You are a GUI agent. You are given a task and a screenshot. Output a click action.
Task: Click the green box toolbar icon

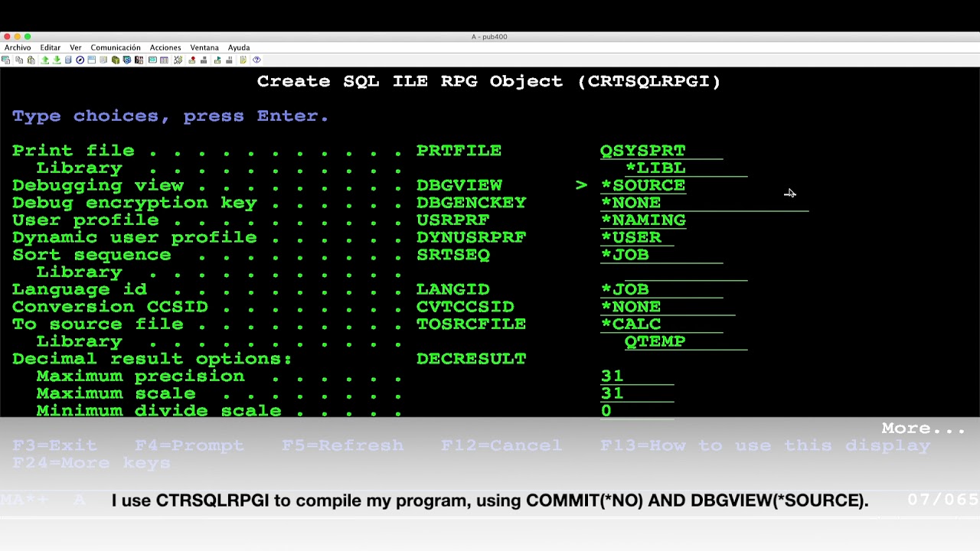point(115,60)
